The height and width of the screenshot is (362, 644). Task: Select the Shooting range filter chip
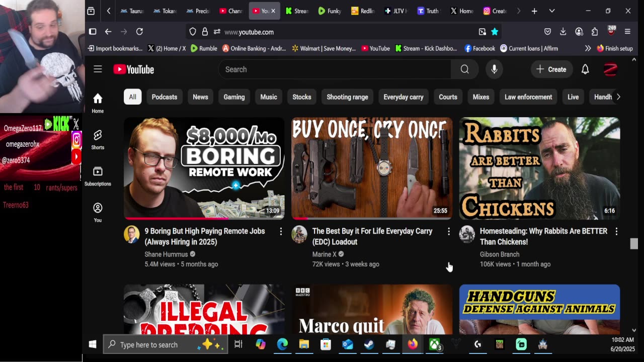(x=347, y=97)
